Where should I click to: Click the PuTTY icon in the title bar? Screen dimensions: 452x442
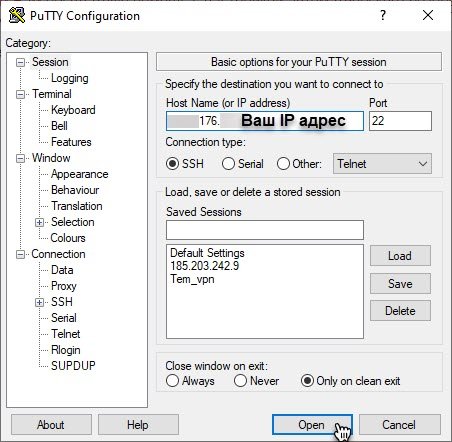[x=17, y=15]
